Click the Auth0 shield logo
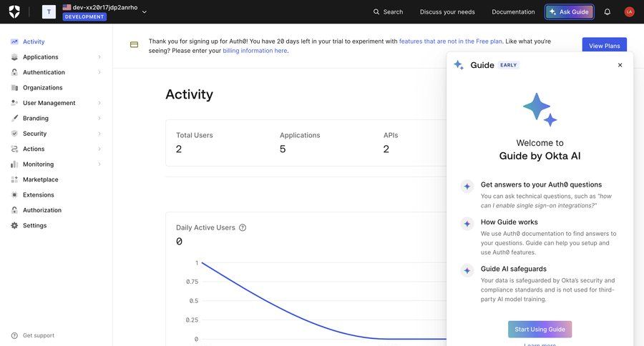The image size is (644, 346). click(14, 11)
